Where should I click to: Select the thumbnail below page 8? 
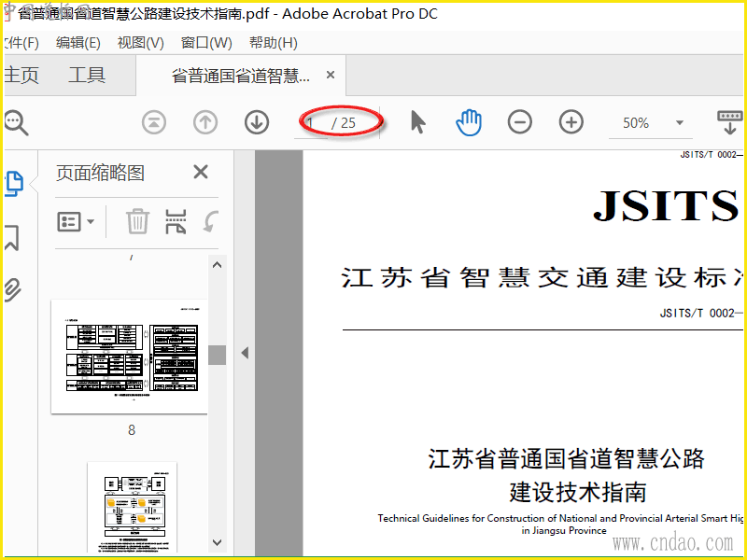click(132, 507)
